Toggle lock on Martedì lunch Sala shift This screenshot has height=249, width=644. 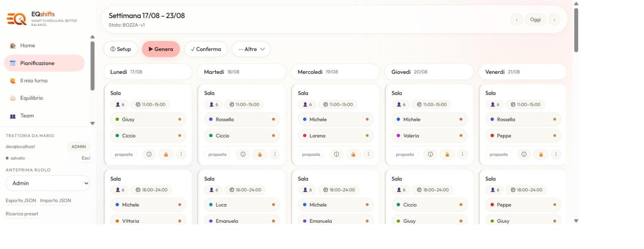[260, 155]
